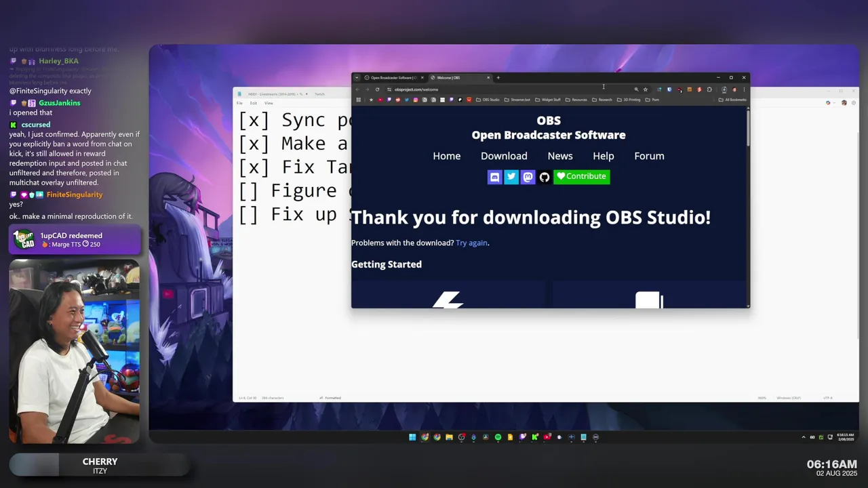Open the OBS Studio taskbar icon
Screen dimensions: 868x488
tap(461, 437)
